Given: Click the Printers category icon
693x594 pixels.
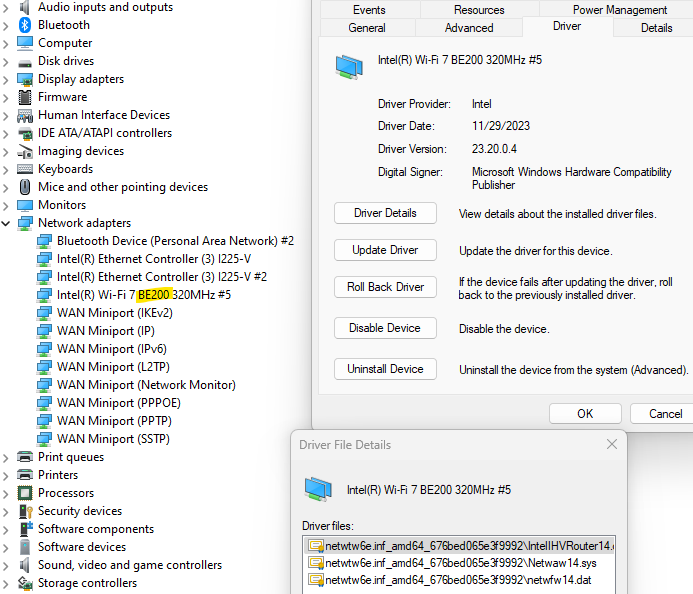Looking at the screenshot, I should click(x=25, y=475).
